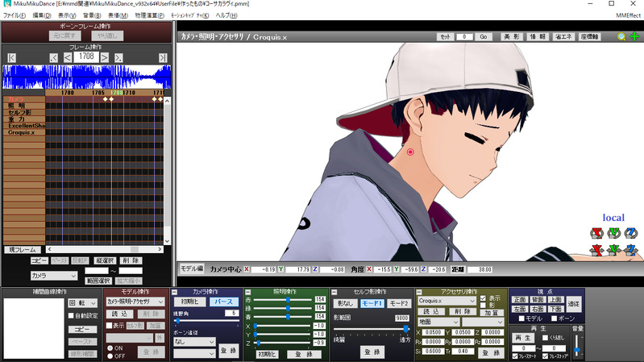
Task: Check the モデル checkbox in 視点 panel
Action: [521, 318]
